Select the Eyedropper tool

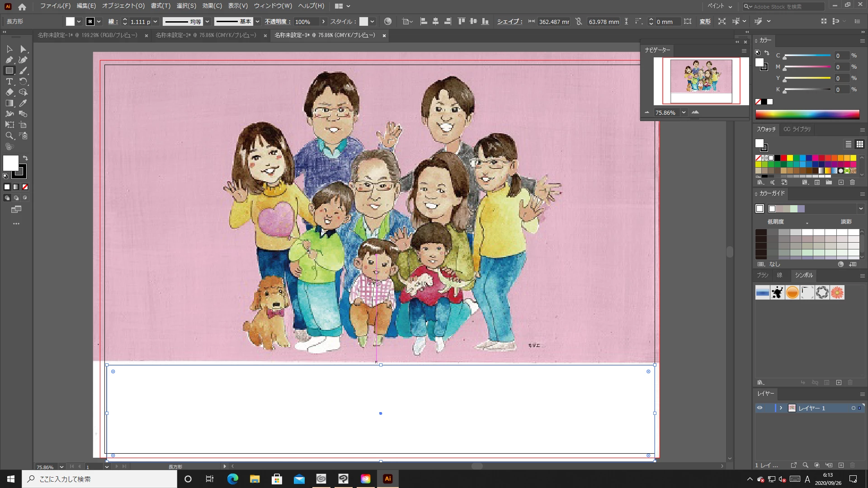tap(23, 103)
